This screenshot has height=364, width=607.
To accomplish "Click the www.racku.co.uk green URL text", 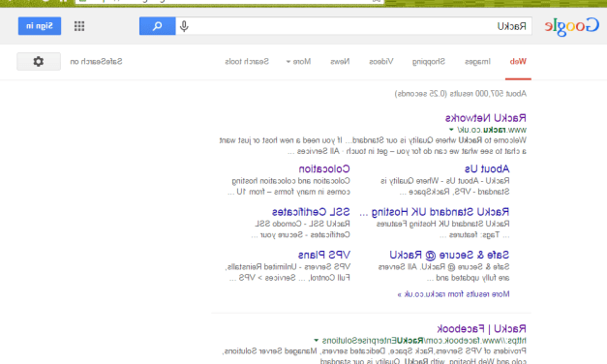I will 492,130.
